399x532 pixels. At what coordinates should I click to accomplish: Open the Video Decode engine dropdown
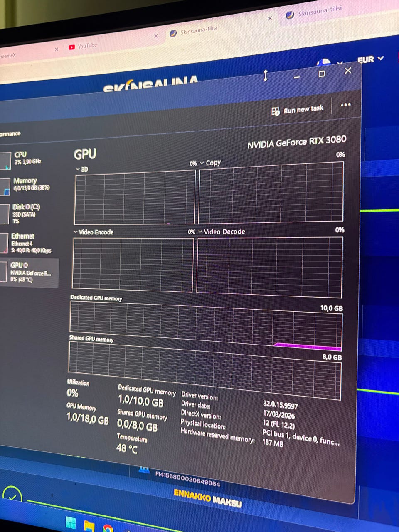200,232
